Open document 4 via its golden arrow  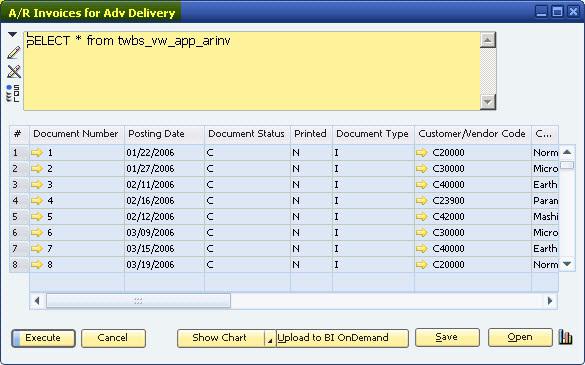click(37, 200)
